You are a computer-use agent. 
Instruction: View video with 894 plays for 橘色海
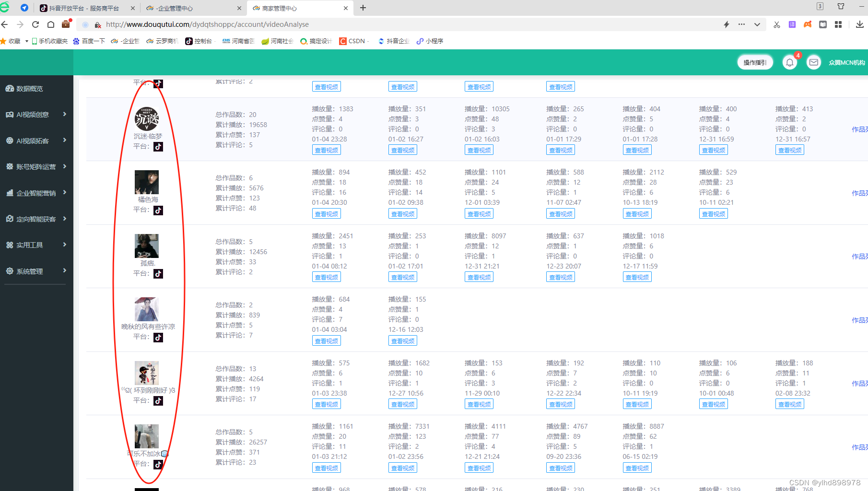click(x=327, y=214)
